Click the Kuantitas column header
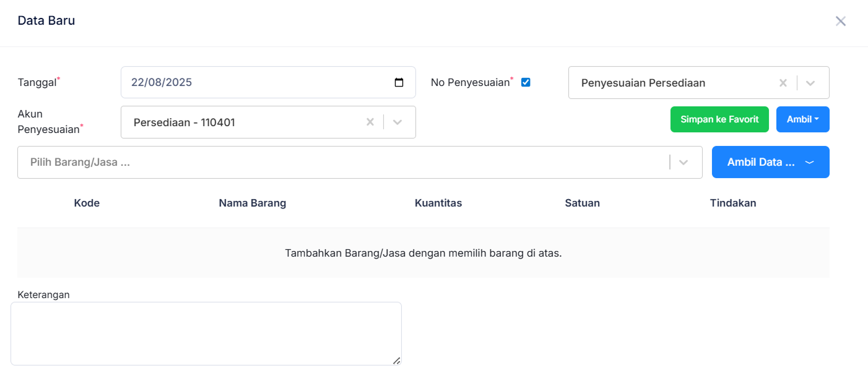Image resolution: width=868 pixels, height=376 pixels. [438, 202]
